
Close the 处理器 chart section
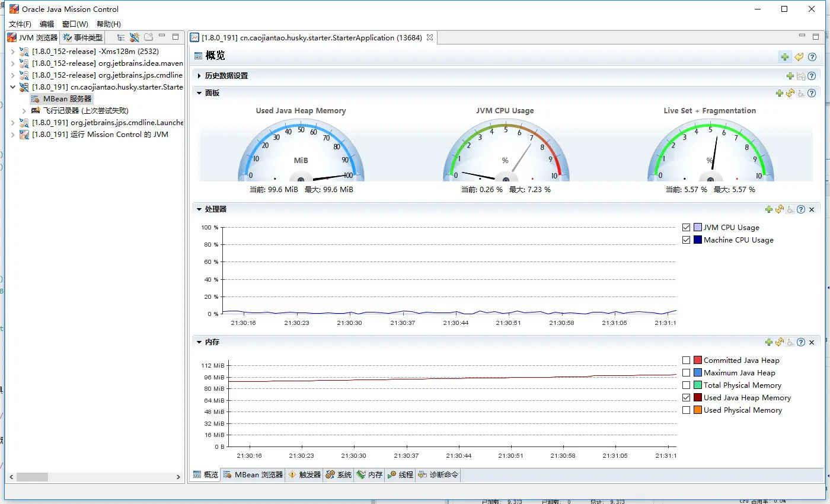coord(812,209)
